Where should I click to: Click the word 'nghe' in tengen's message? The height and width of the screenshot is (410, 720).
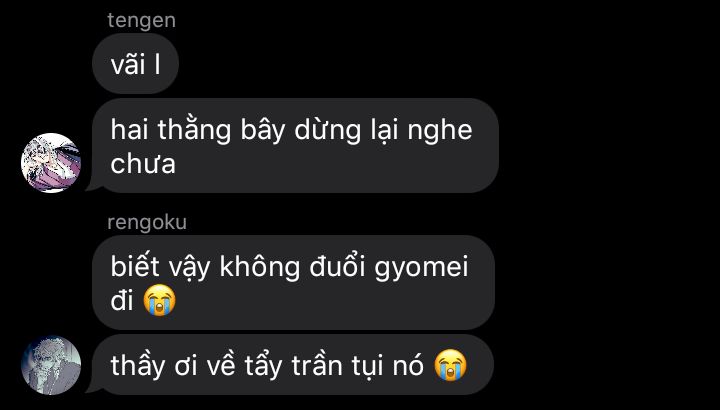click(x=440, y=130)
